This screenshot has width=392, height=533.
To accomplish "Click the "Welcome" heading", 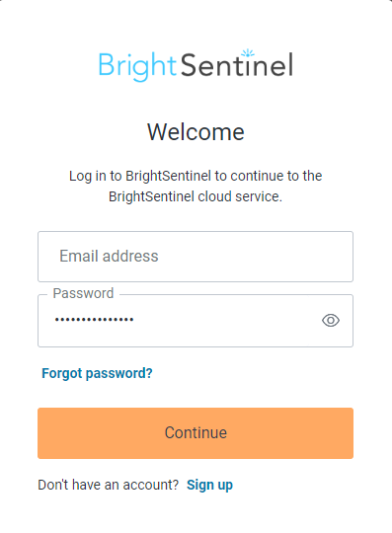I will (196, 132).
